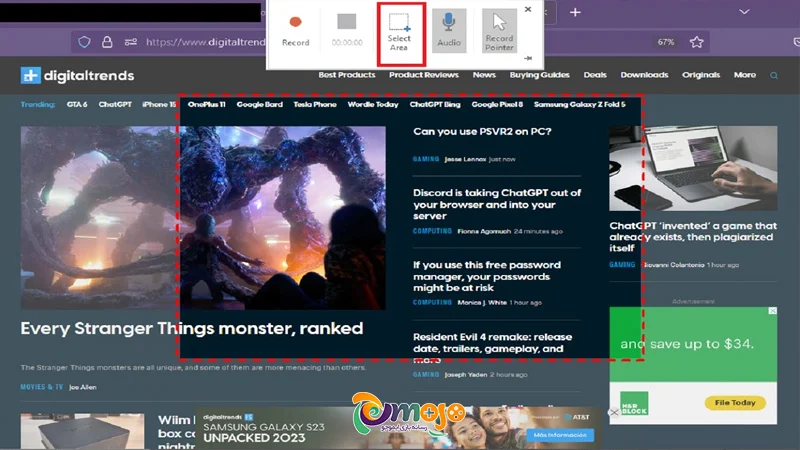Viewport: 800px width, 450px height.
Task: Toggle Audio microphone capture
Action: 449,31
